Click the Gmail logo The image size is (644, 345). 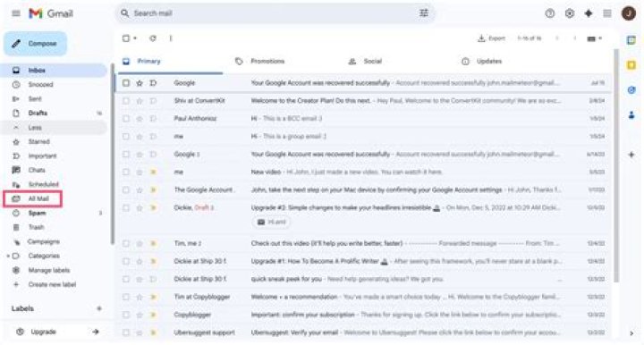51,13
